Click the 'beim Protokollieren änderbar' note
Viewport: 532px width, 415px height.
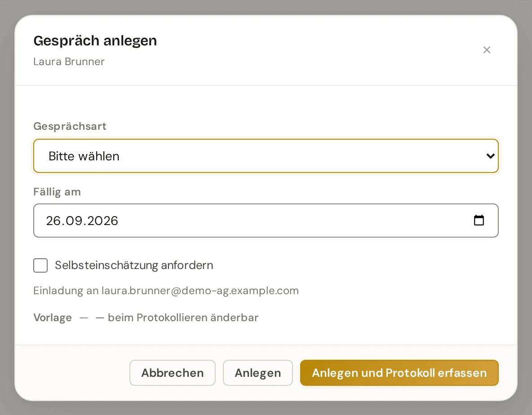183,318
